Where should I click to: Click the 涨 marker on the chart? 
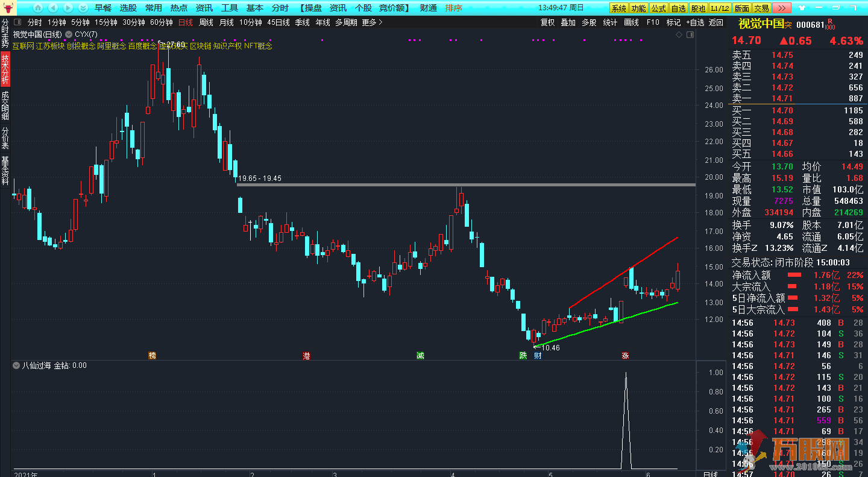(x=626, y=356)
